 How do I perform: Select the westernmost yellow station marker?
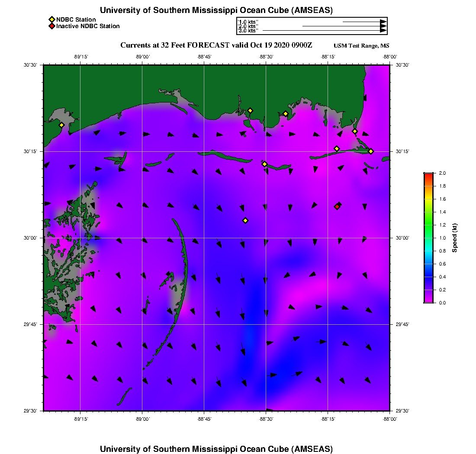tap(61, 125)
